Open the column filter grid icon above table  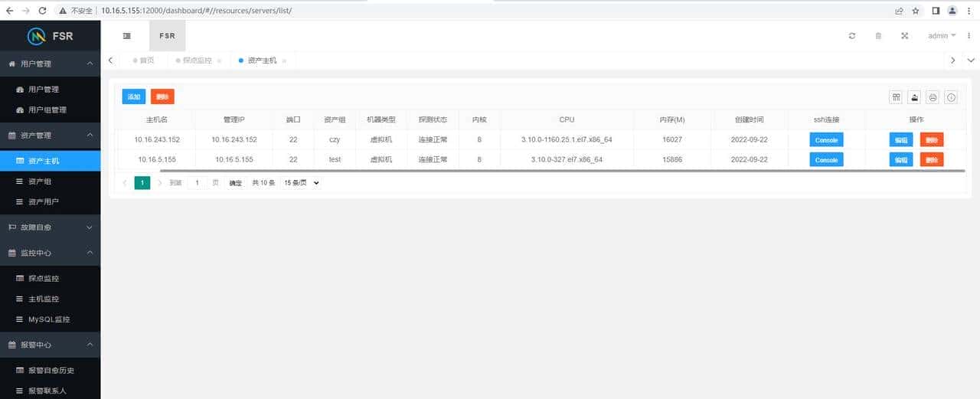coord(896,97)
